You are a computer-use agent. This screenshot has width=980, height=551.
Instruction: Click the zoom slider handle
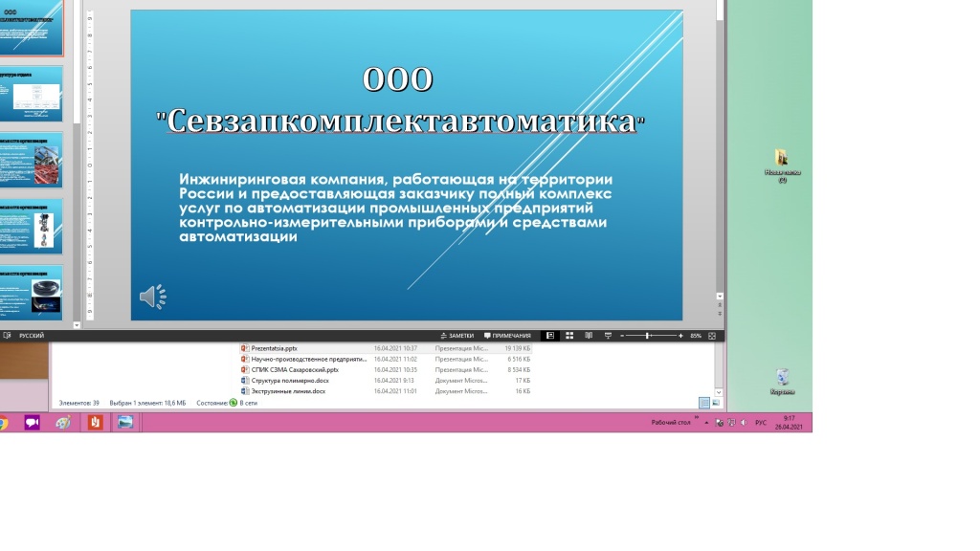[648, 336]
